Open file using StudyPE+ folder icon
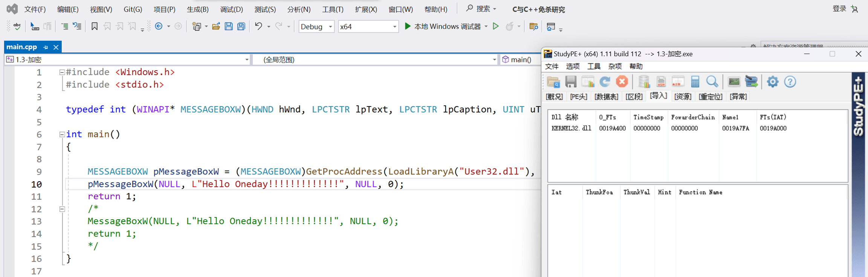Image resolution: width=868 pixels, height=277 pixels. point(553,82)
